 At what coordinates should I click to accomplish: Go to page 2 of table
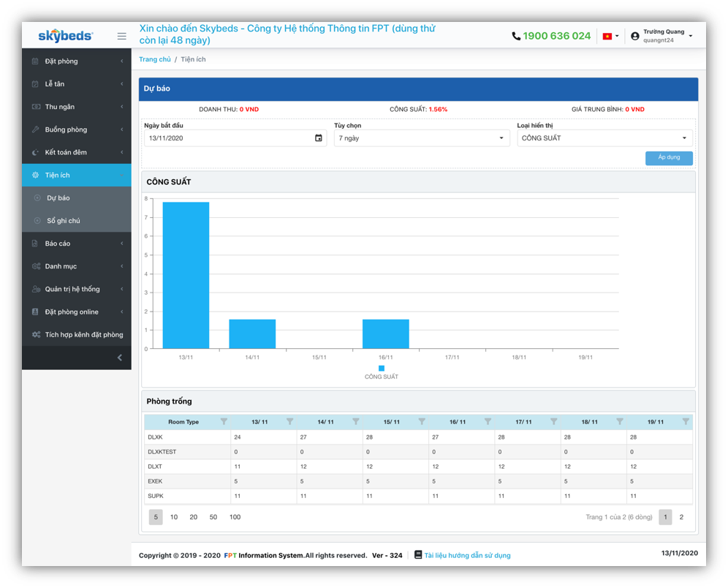click(681, 517)
